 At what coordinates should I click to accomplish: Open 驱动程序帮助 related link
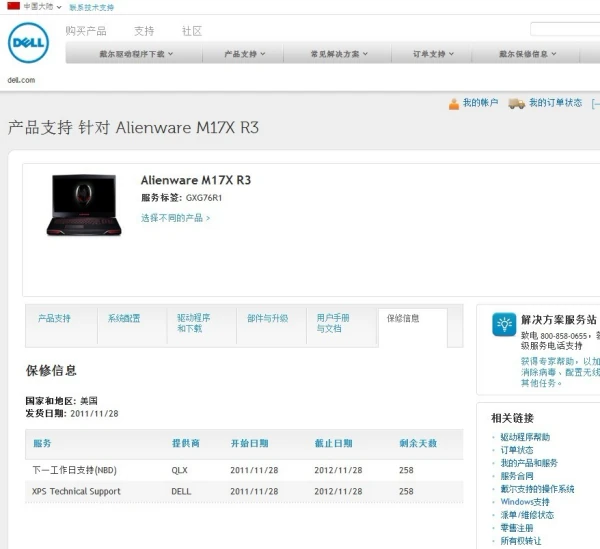pyautogui.click(x=525, y=437)
